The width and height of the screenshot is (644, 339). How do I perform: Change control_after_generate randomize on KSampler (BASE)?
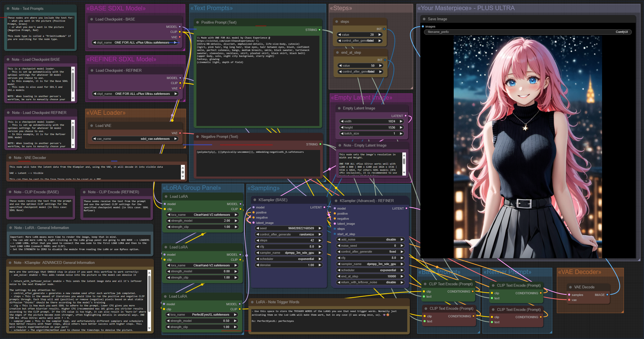[288, 234]
